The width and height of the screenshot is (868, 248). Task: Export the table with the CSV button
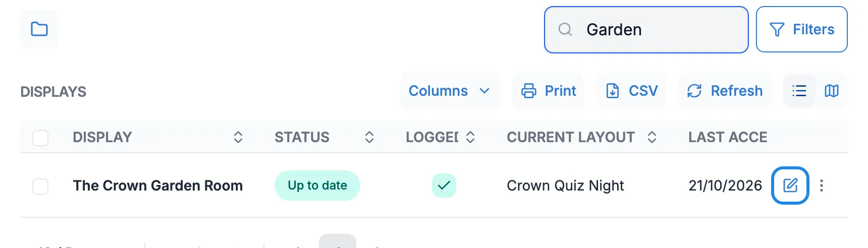[631, 91]
